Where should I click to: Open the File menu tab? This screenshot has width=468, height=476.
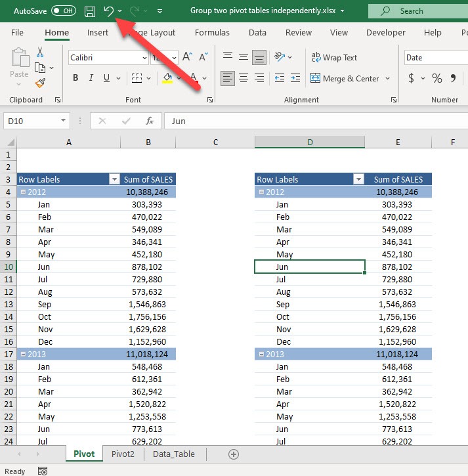point(17,32)
